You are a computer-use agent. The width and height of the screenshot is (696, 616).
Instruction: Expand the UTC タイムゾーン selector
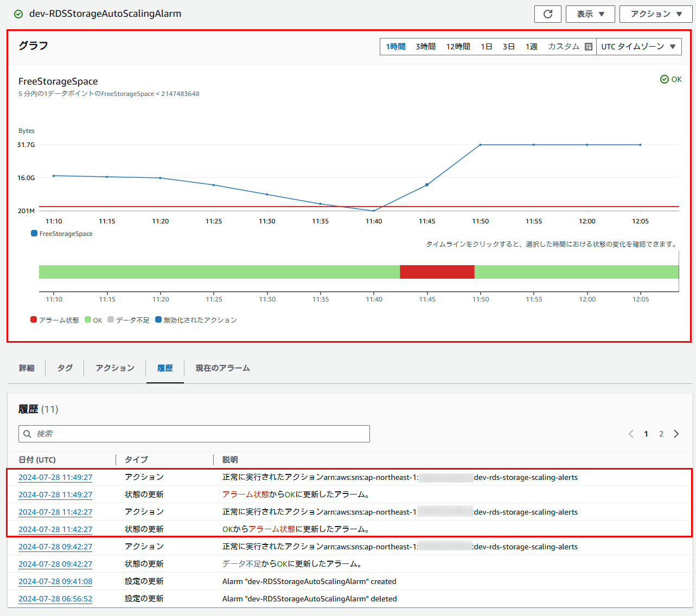pos(638,47)
